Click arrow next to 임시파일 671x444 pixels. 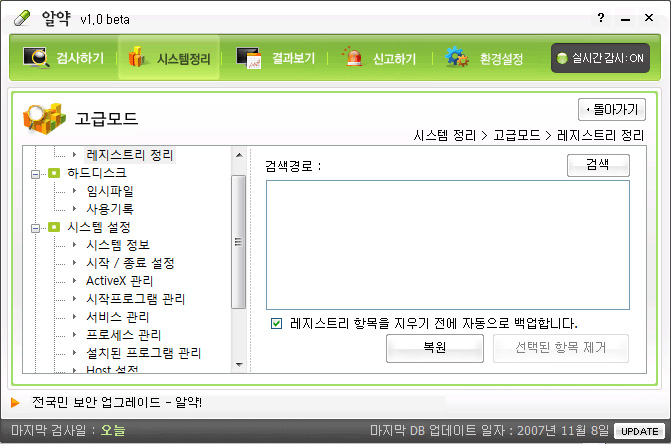coord(74,191)
